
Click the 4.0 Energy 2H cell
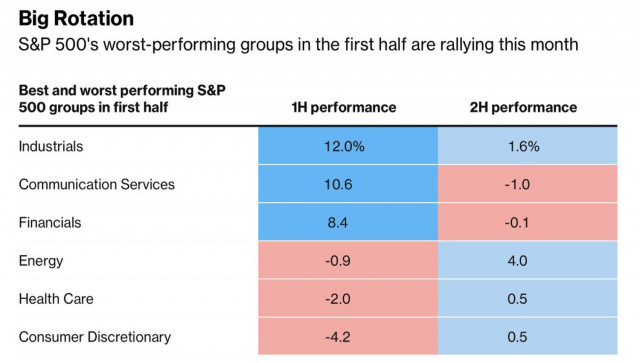coord(527,260)
